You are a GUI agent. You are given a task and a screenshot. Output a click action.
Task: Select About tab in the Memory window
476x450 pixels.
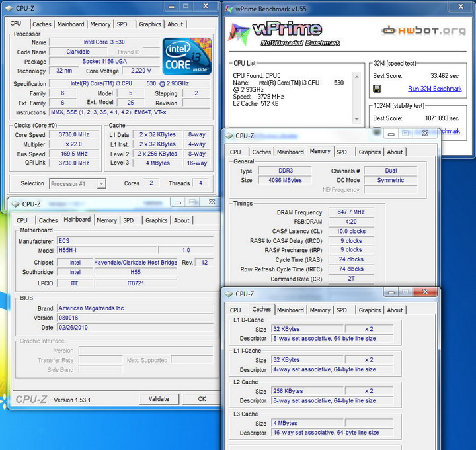tap(395, 152)
